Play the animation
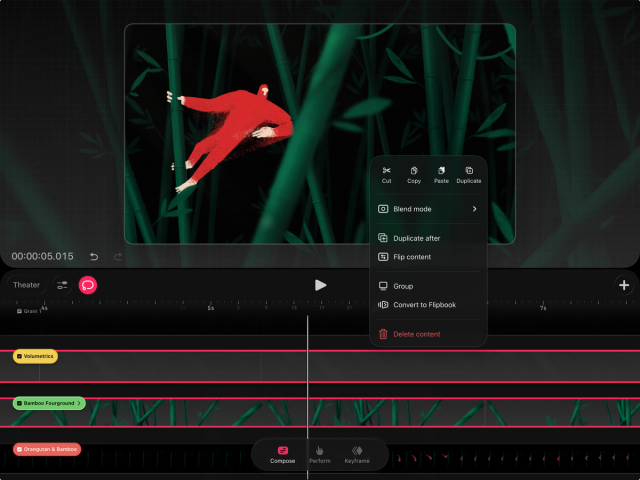Image resolution: width=640 pixels, height=480 pixels. (x=320, y=285)
